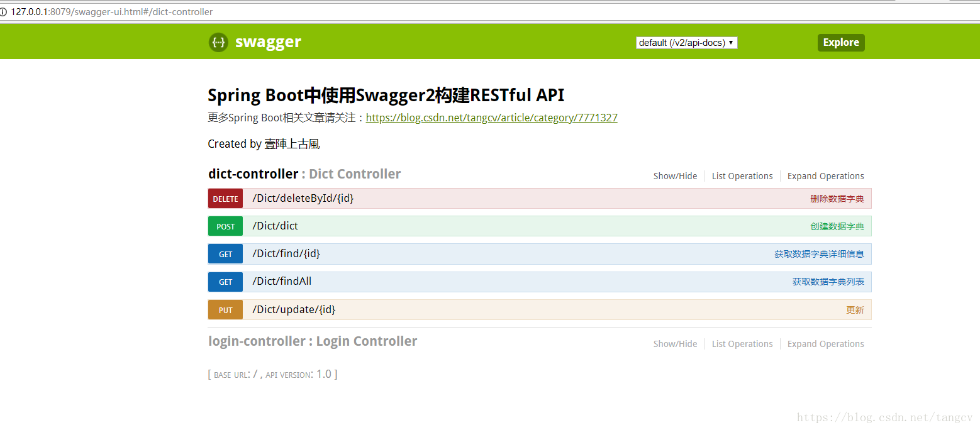Click Show/Hide for dict-controller

coord(675,176)
